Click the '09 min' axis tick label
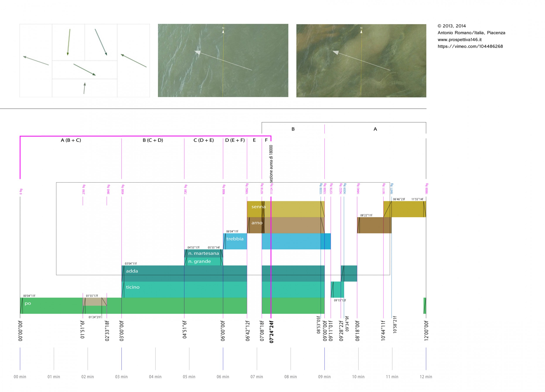The height and width of the screenshot is (392, 545). pyautogui.click(x=324, y=377)
